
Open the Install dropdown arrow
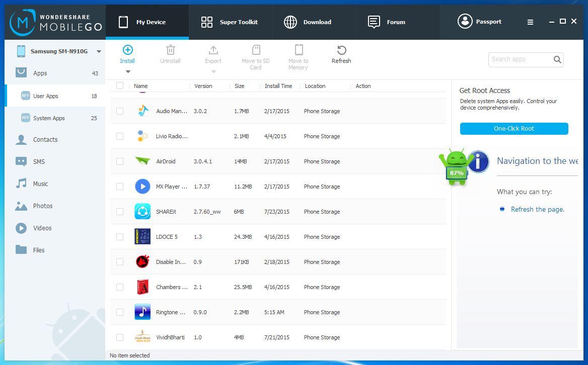(128, 71)
